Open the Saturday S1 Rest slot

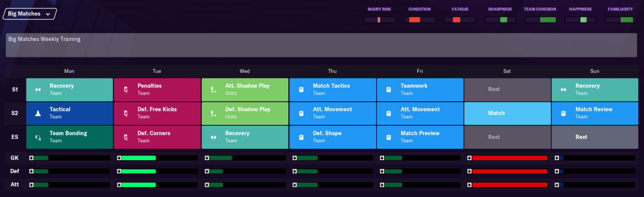tap(507, 89)
